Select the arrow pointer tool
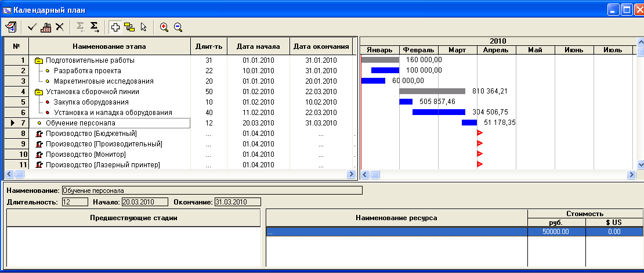Viewport: 644px width, 273px height. pyautogui.click(x=143, y=27)
